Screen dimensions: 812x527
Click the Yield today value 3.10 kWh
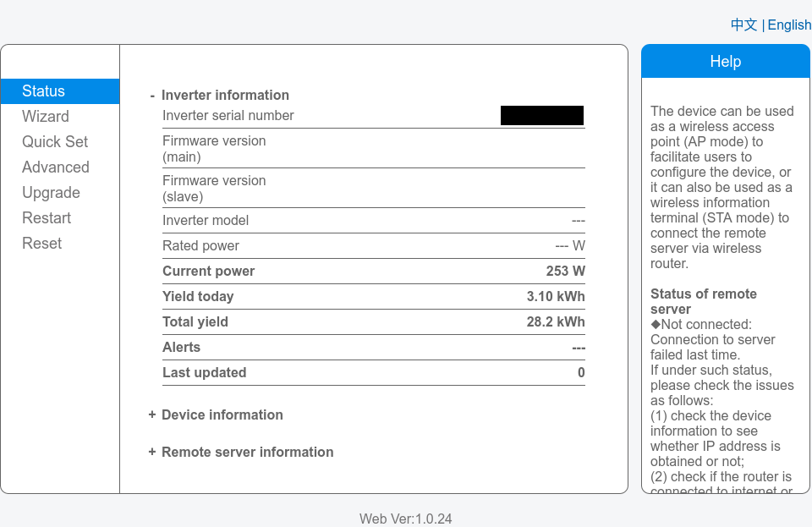click(555, 297)
